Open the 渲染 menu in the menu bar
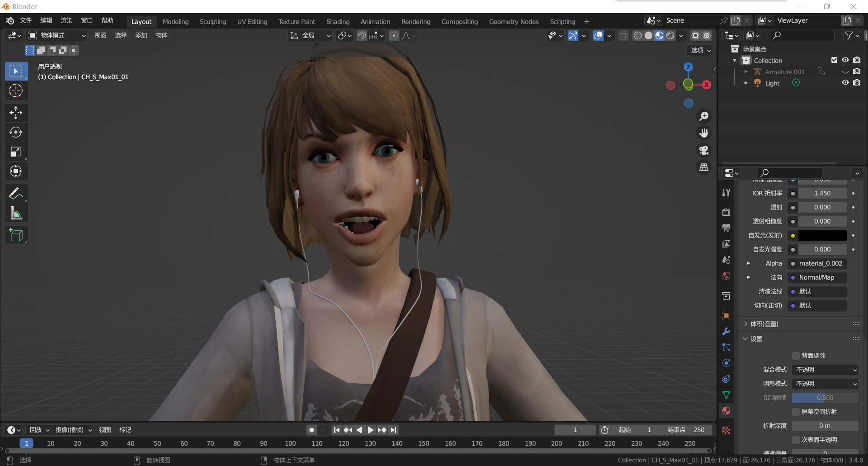 tap(66, 20)
